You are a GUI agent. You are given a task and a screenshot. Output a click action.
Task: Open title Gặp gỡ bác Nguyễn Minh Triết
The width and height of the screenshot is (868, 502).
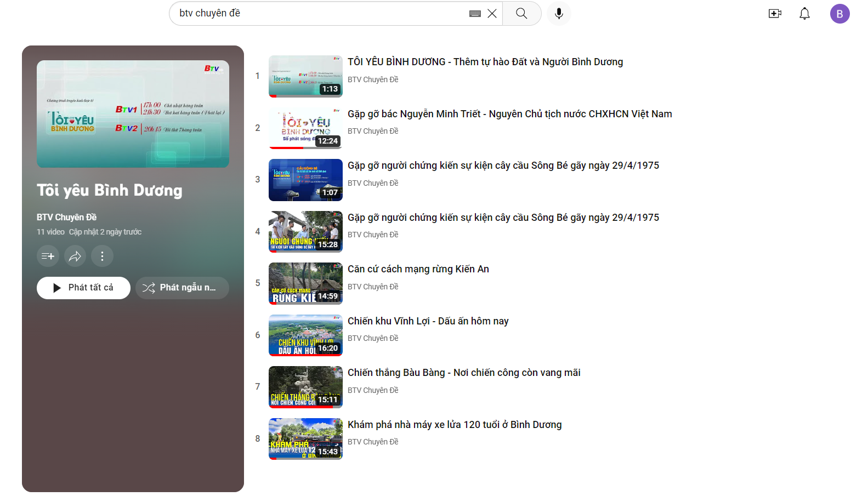(510, 114)
